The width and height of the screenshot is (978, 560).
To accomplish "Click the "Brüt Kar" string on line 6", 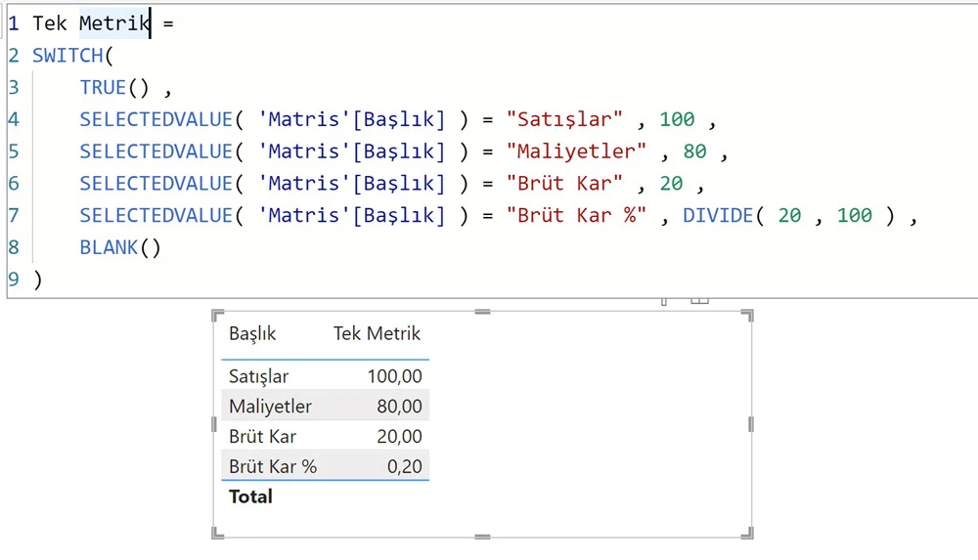I will (564, 184).
